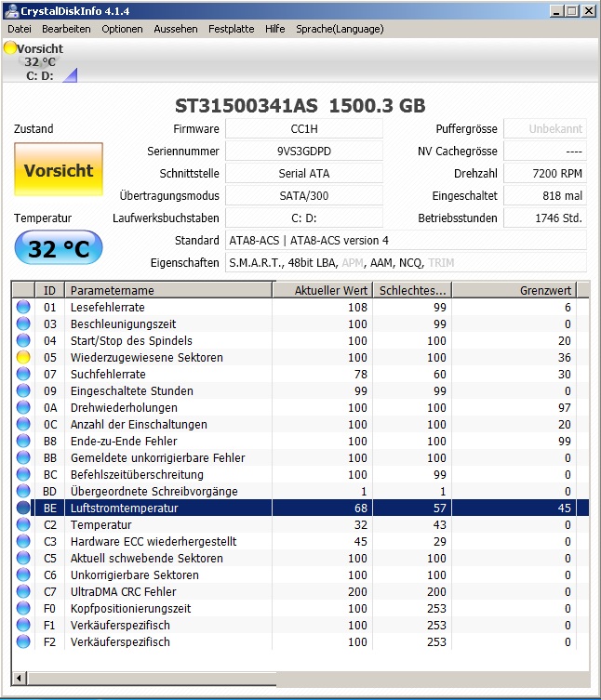The width and height of the screenshot is (601, 700).
Task: Click the Drehzahl field 7200 RPM
Action: pyautogui.click(x=545, y=173)
